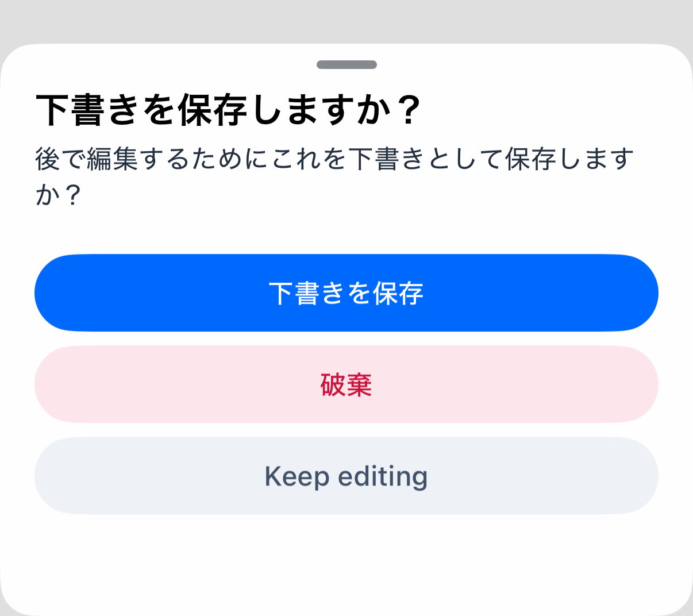
Task: Click the gray area above the dialog
Action: coord(346,20)
